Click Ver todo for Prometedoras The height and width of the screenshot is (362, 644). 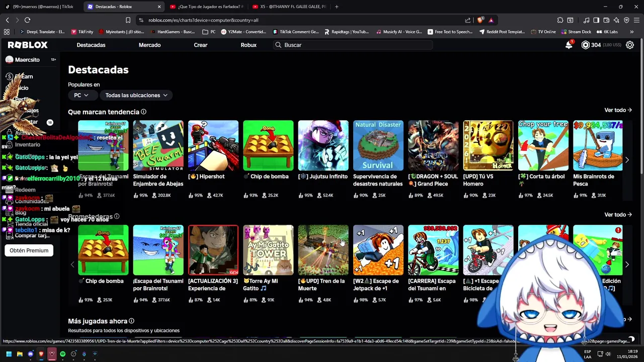pos(618,215)
